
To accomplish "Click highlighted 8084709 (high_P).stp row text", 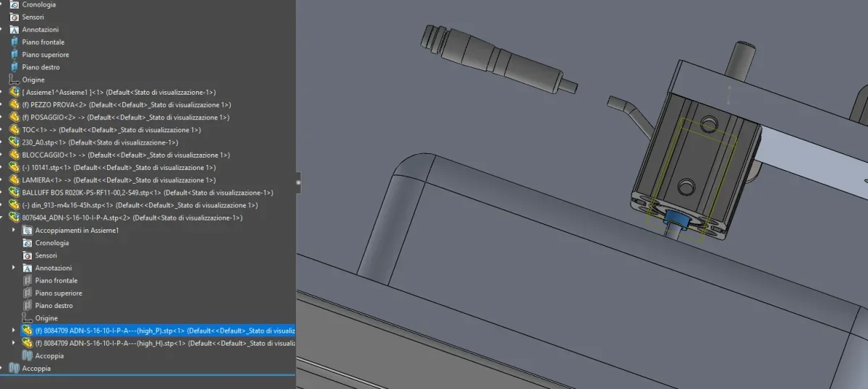I will point(165,330).
